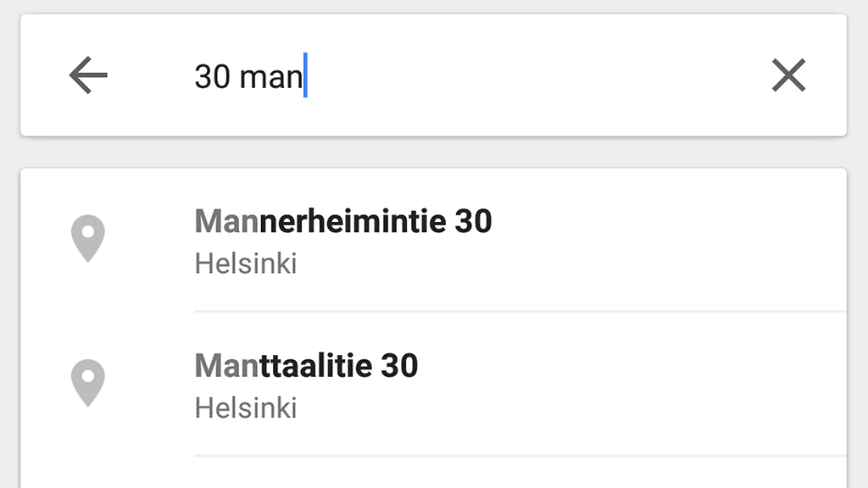The image size is (868, 488).
Task: Tap blank area right of Manttaalitie 30 row
Action: [x=678, y=384]
